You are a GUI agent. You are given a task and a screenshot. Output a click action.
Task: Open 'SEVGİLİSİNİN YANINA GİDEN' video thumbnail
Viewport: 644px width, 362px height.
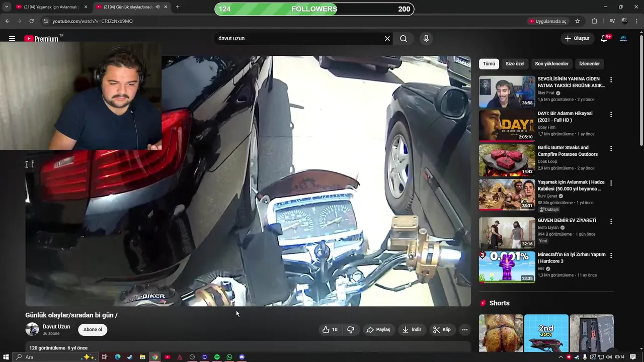pyautogui.click(x=507, y=92)
